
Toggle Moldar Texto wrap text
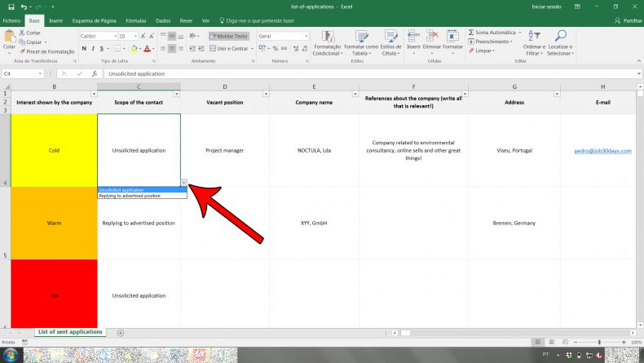[229, 36]
